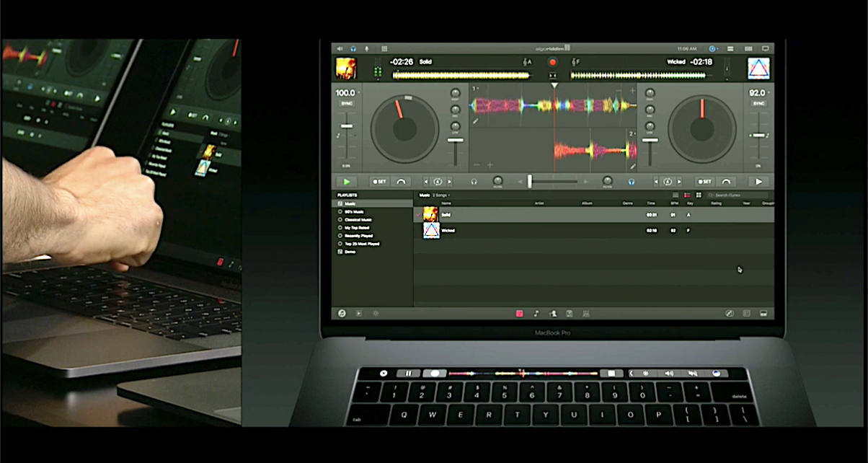The height and width of the screenshot is (463, 868).
Task: Open the deck 1 waveform dropdown
Action: (x=476, y=89)
